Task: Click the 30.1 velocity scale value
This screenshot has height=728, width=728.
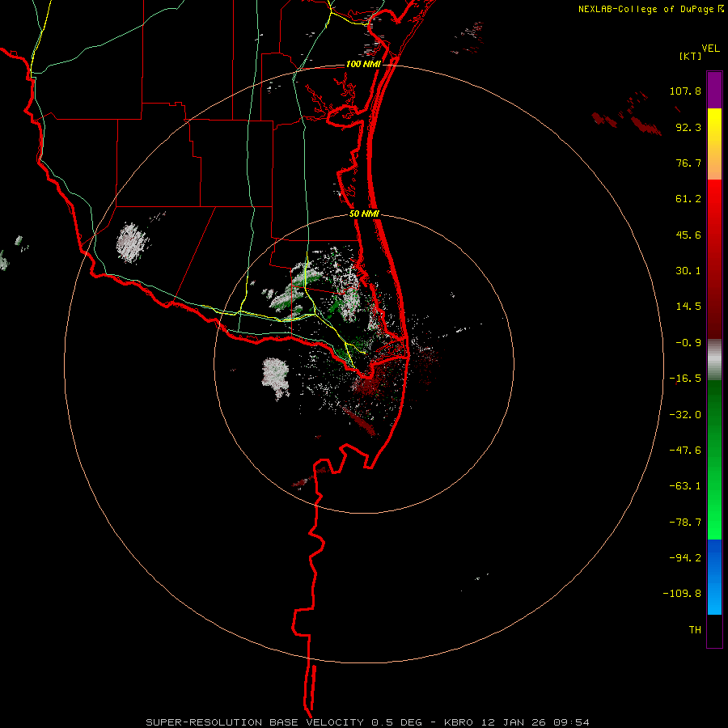Action: (x=688, y=271)
